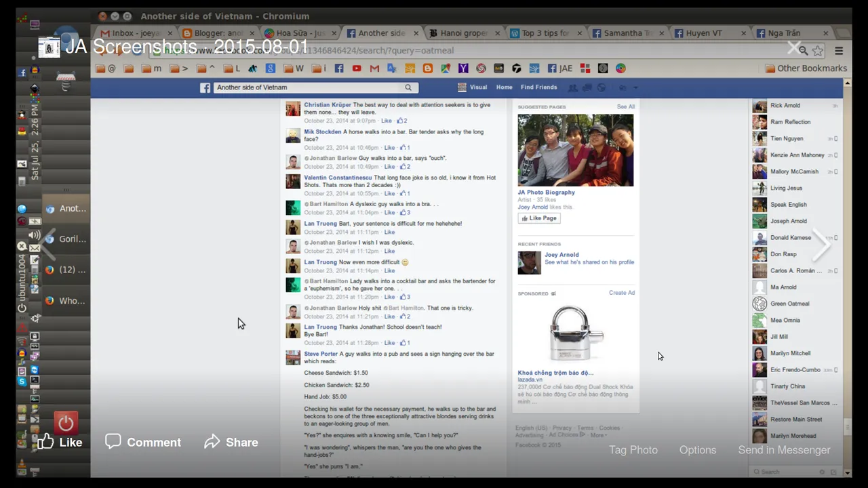Go to the next photo arrow

821,244
